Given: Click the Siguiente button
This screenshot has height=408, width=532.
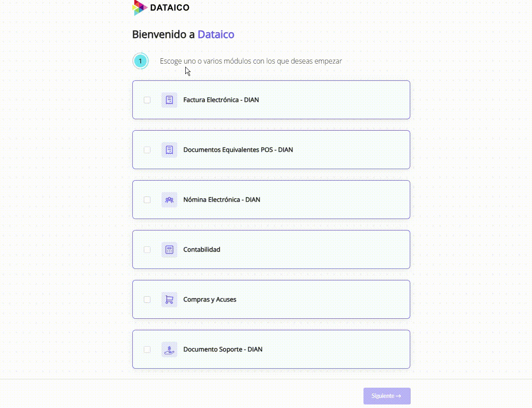Looking at the screenshot, I should [386, 396].
